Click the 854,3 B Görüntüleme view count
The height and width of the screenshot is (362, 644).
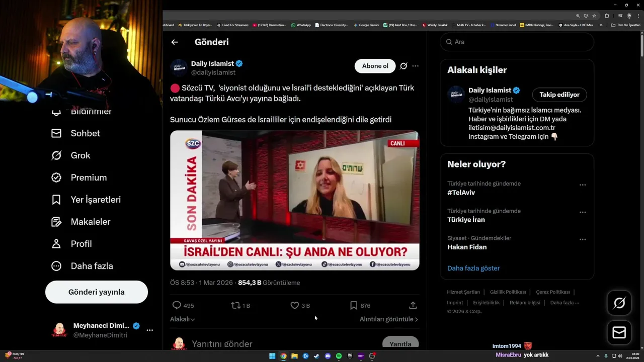[x=269, y=283]
